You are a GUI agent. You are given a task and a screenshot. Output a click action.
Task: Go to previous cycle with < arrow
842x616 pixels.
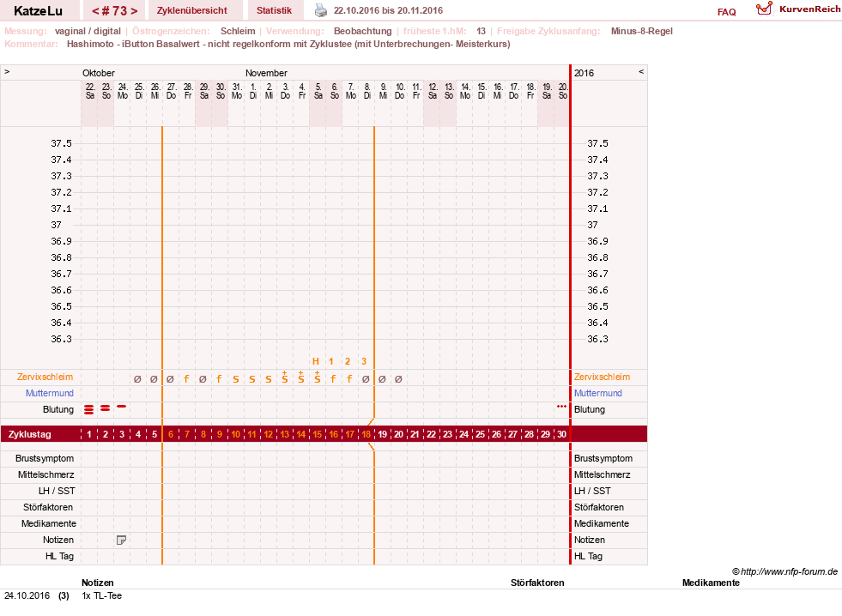[95, 11]
